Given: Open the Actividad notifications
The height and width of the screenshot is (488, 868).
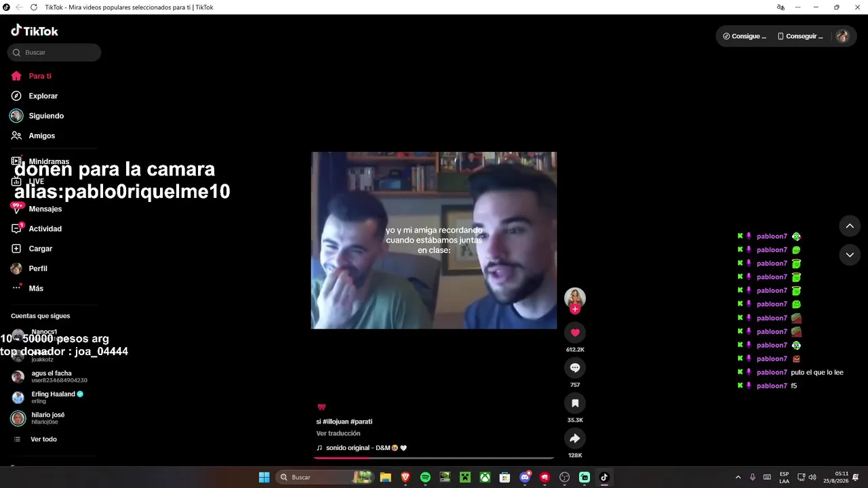Looking at the screenshot, I should 37,228.
